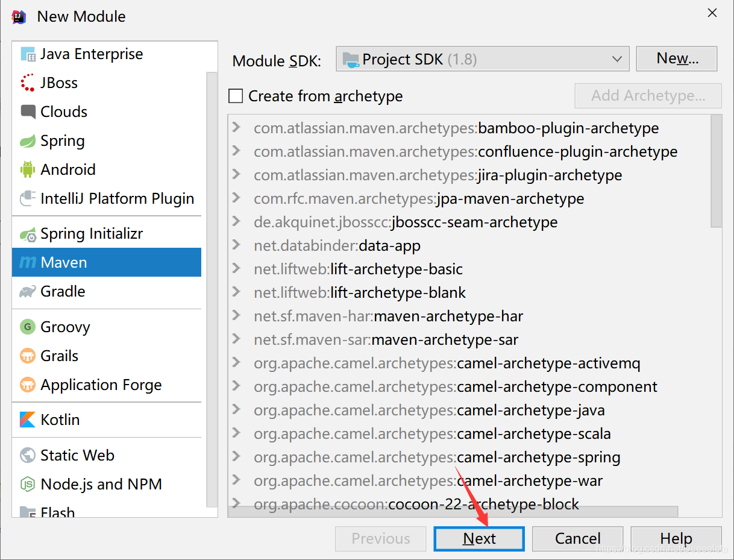Screen dimensions: 734x560
Task: Click the Next button
Action: (479, 539)
